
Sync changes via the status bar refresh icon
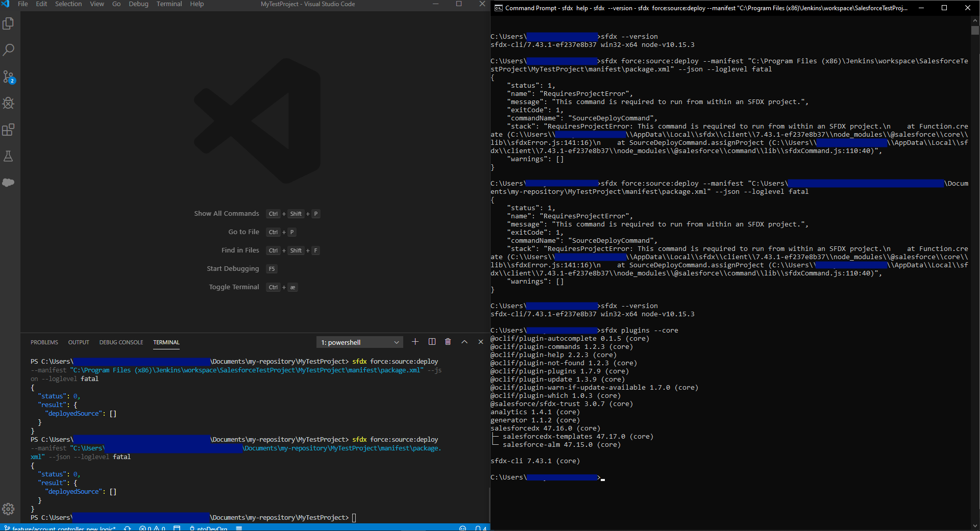click(127, 528)
